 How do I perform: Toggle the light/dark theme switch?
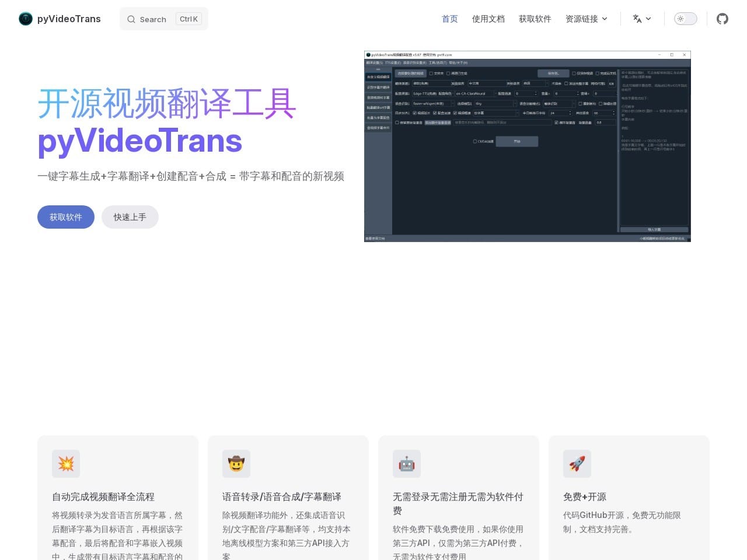(685, 19)
